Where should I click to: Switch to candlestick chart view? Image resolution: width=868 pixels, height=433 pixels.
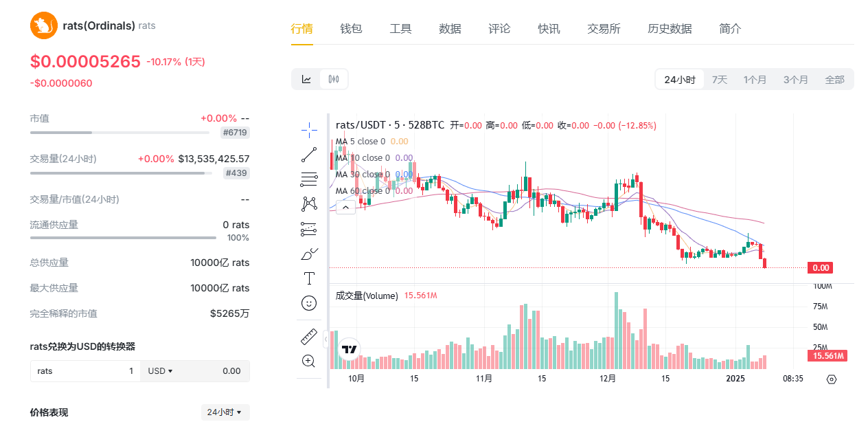[334, 80]
